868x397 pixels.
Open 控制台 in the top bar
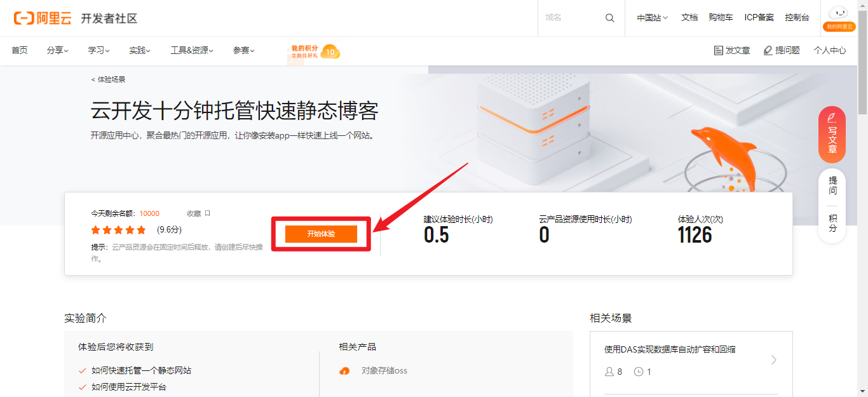click(797, 18)
